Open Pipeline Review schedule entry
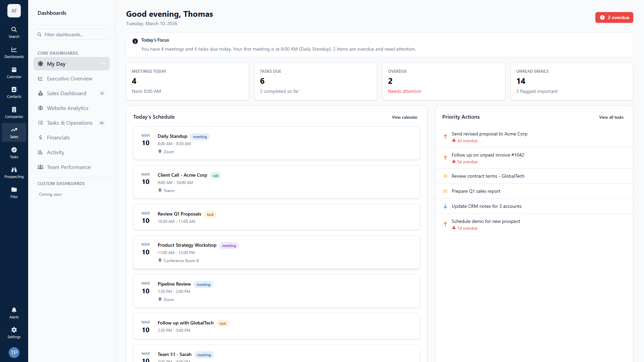644x362 pixels. coord(276,291)
